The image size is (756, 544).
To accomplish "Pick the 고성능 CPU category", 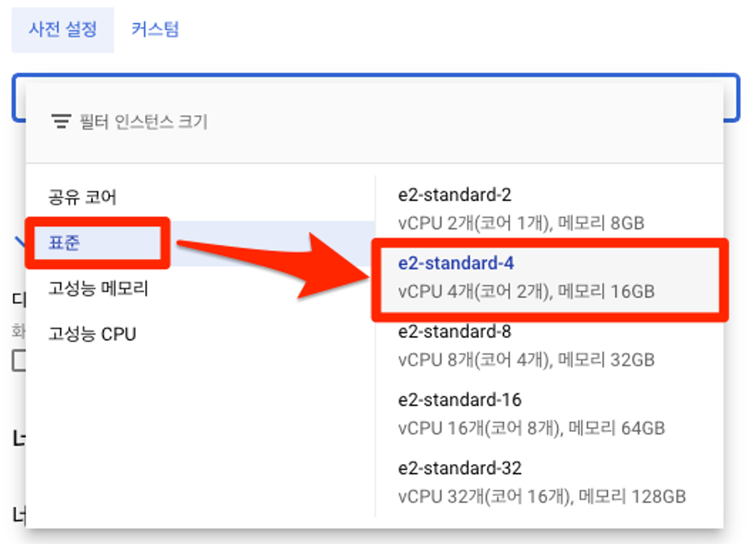I will click(92, 334).
